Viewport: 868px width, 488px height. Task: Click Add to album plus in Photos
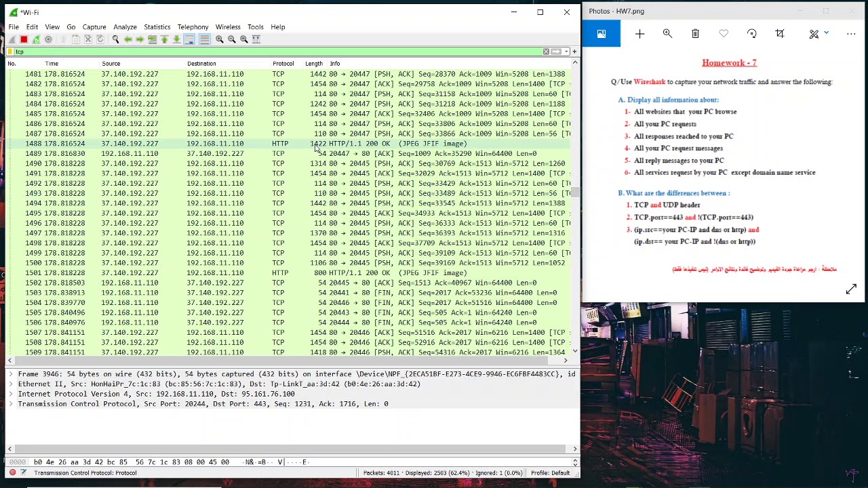(639, 34)
